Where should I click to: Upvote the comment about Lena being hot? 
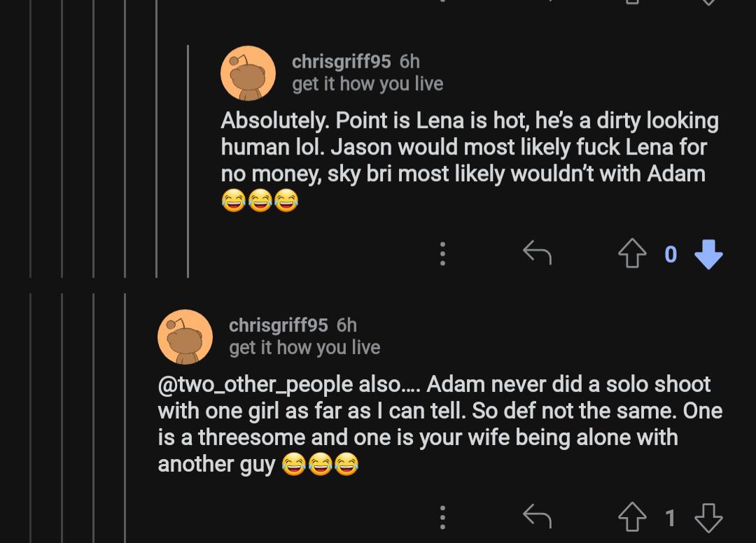[x=632, y=254]
